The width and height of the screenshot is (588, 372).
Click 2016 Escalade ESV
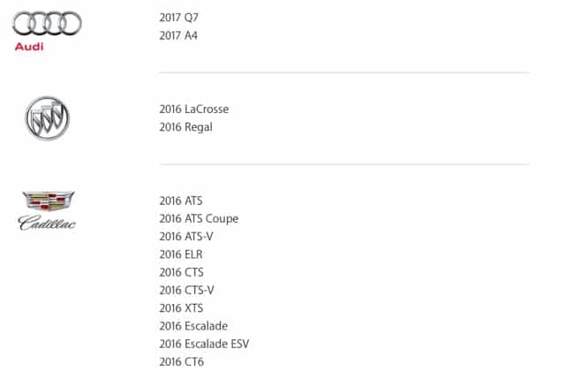pos(205,344)
